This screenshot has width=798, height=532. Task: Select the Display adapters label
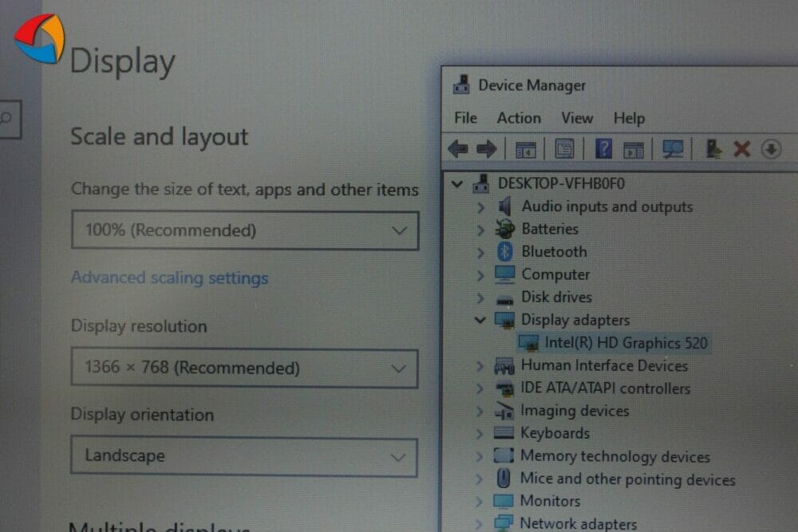[575, 320]
